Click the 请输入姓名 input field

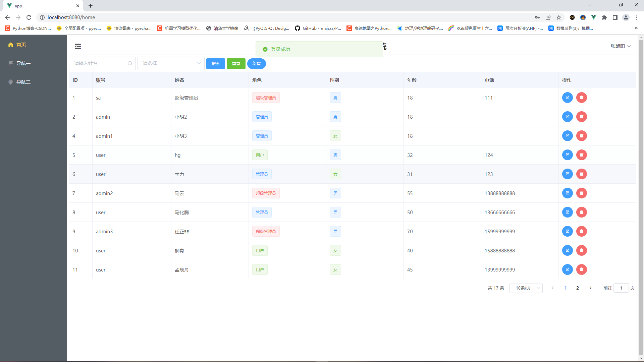99,63
